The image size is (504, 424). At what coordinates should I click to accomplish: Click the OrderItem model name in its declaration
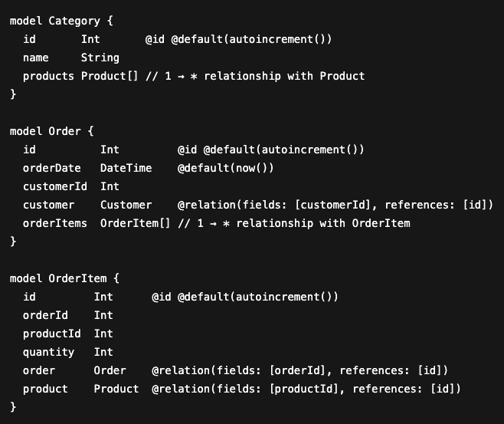click(x=77, y=278)
